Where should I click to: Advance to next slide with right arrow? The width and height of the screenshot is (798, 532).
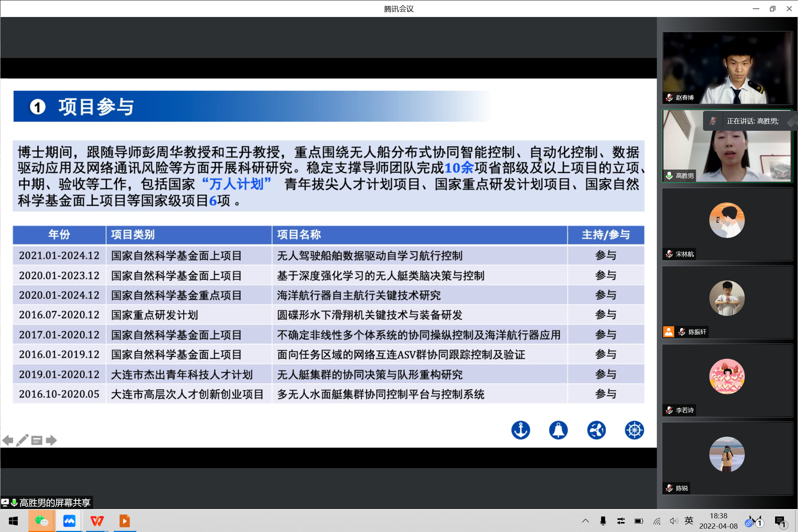click(x=51, y=440)
